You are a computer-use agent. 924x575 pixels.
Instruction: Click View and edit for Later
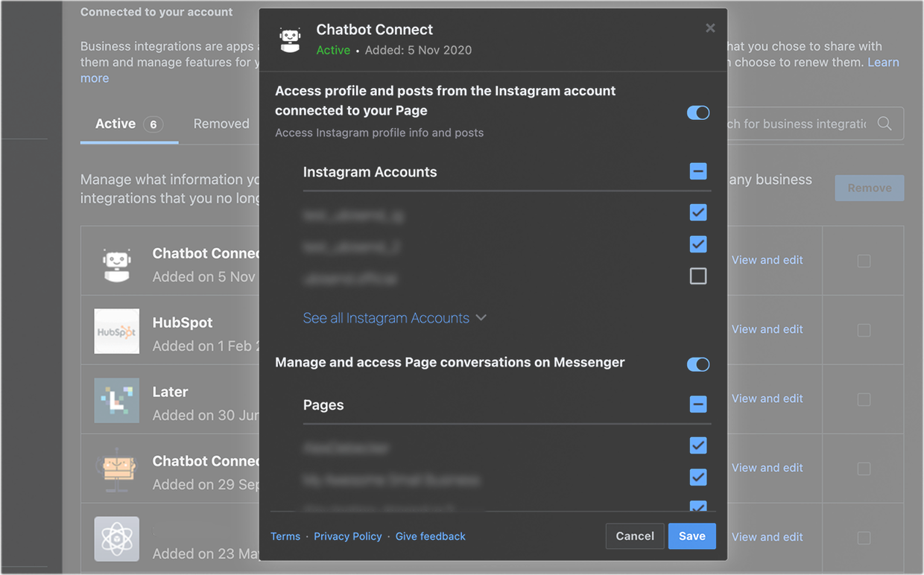768,398
